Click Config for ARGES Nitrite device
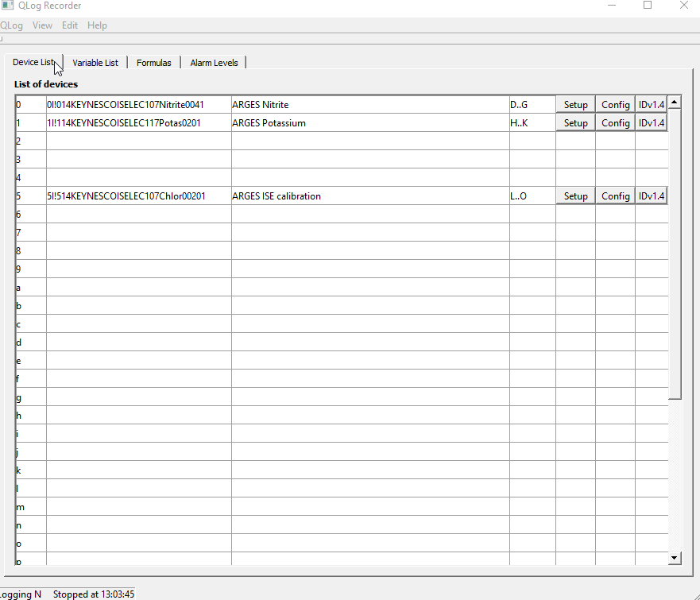Screen dimensions: 700x600 click(615, 105)
